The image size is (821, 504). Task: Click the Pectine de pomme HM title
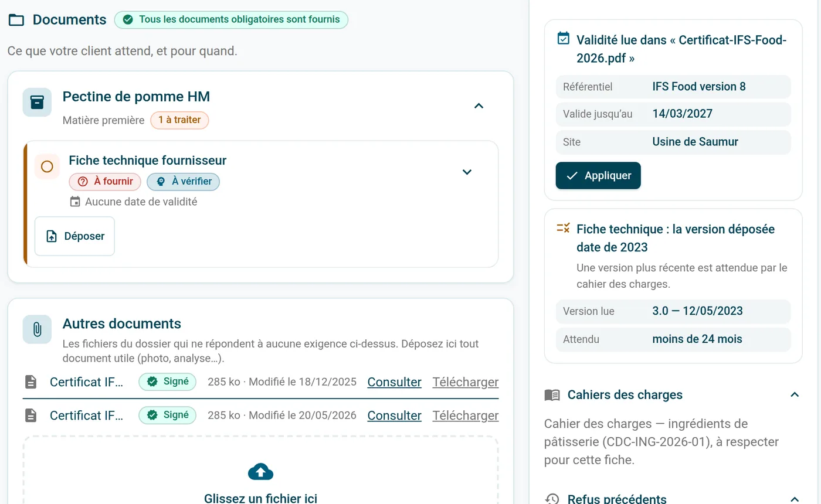click(136, 97)
